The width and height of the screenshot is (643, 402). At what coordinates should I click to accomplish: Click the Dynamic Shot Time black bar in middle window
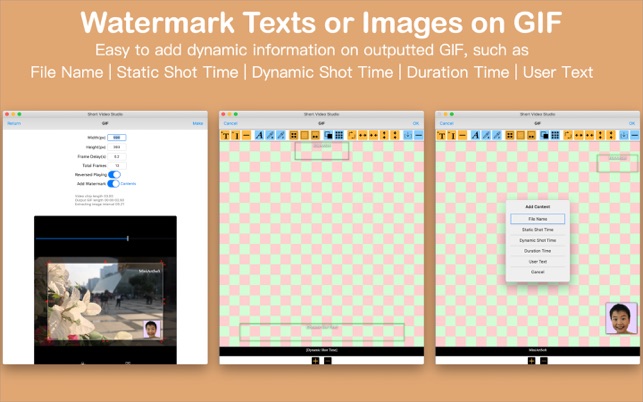pyautogui.click(x=322, y=351)
